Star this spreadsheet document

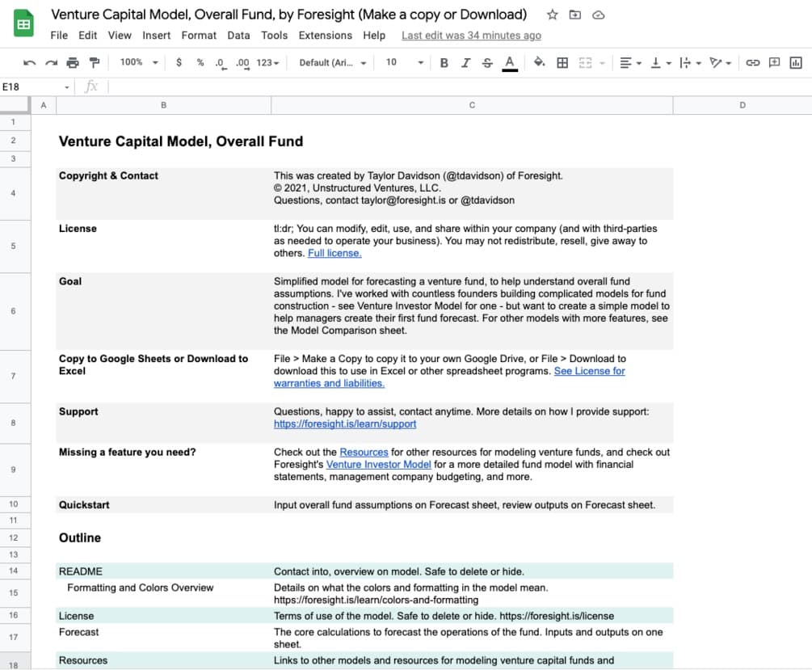tap(553, 15)
